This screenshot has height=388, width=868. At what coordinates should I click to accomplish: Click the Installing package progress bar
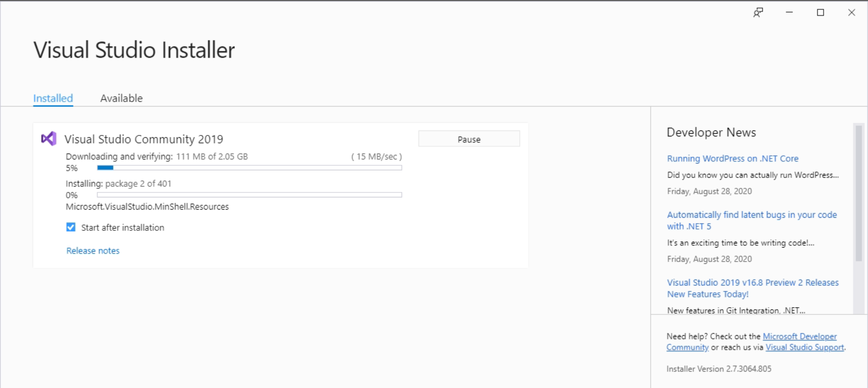[250, 195]
